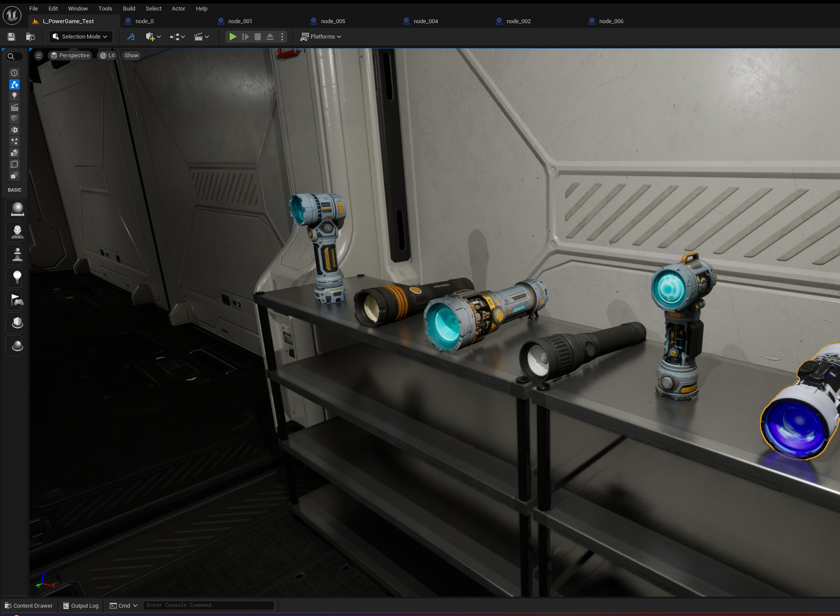Select the Volumes square category icon
The width and height of the screenshot is (840, 616).
[14, 164]
